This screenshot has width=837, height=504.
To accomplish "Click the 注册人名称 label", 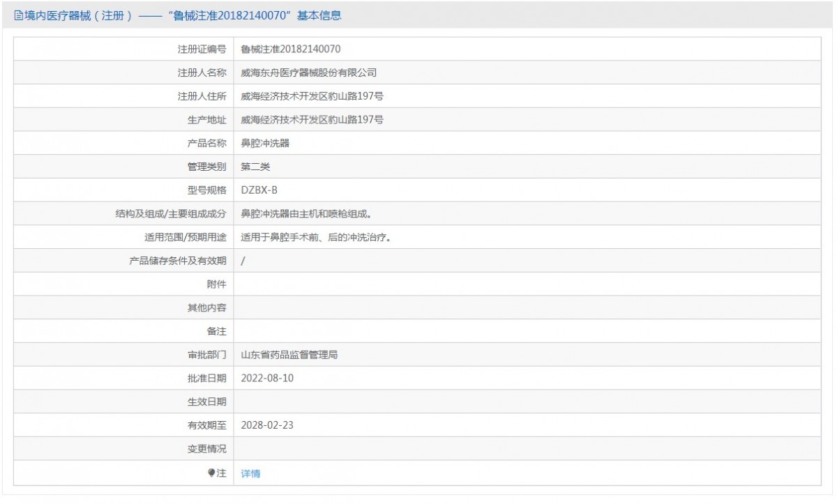I will point(202,72).
